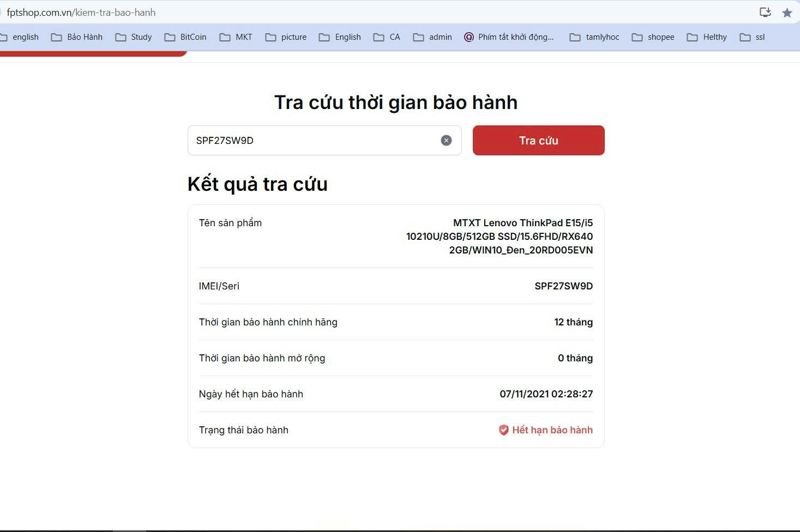Bookmark this page with star icon
Viewport: 800px width, 532px height.
[787, 13]
